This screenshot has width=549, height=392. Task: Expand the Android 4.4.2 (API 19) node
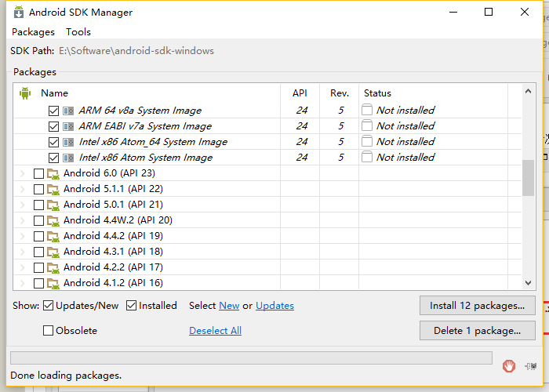coord(23,236)
